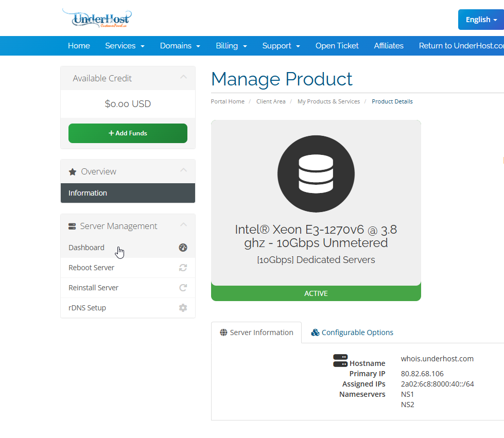Open the rDNS Setup link

point(128,308)
